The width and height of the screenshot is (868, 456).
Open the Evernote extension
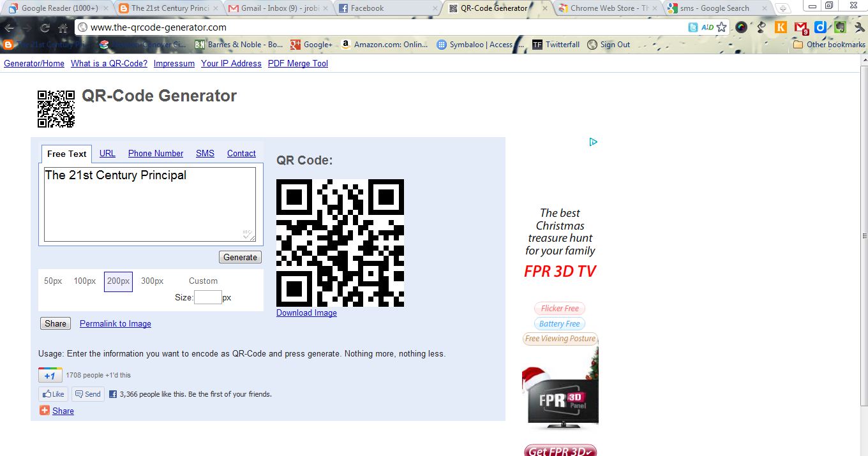[x=840, y=27]
